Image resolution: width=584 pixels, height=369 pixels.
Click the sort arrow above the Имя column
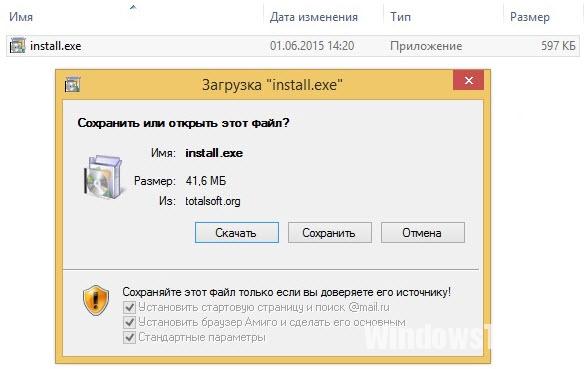(133, 7)
